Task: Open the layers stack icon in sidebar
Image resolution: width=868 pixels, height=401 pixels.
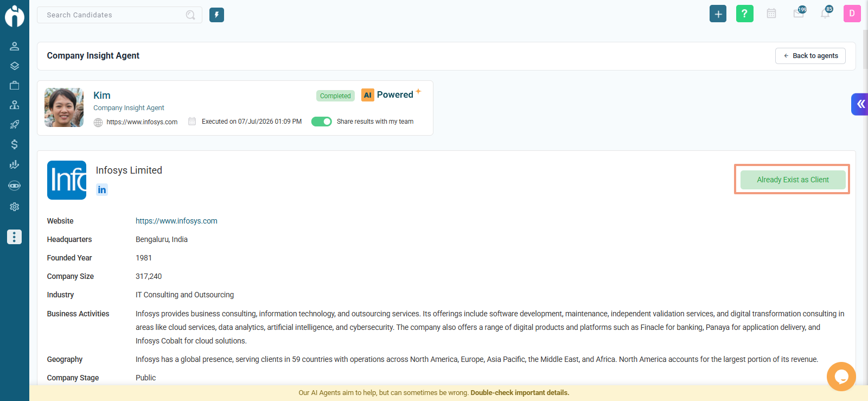Action: (x=15, y=66)
